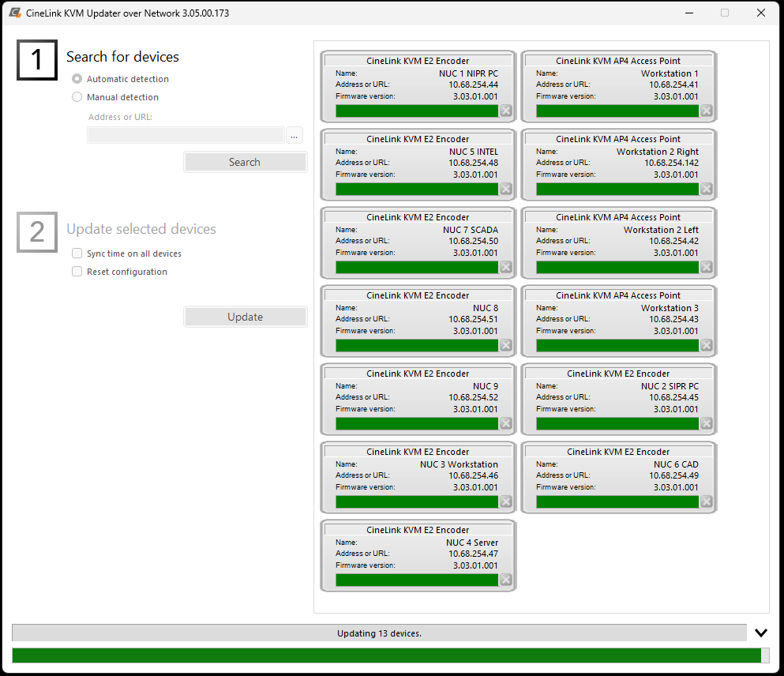Click the X icon on Workstation 1 card
This screenshot has width=784, height=676.
707,111
